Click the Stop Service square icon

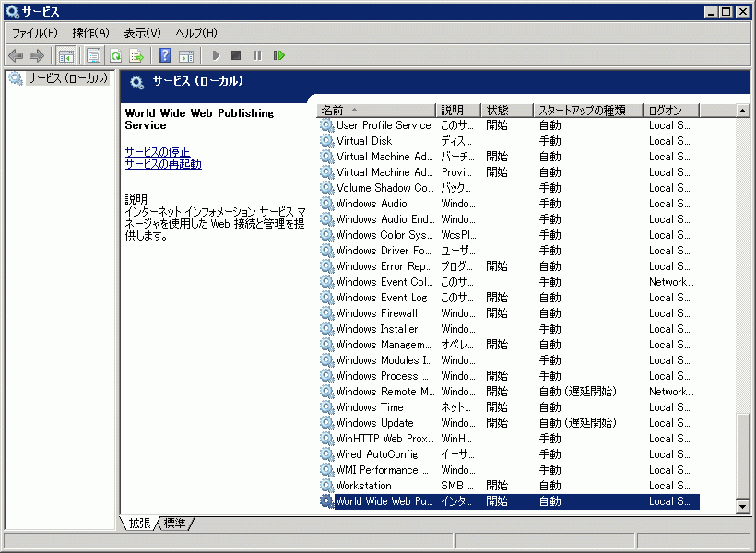(x=236, y=55)
